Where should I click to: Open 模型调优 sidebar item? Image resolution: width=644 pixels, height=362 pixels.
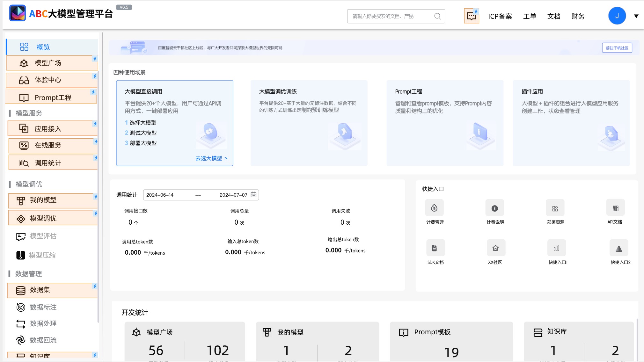coord(53,218)
